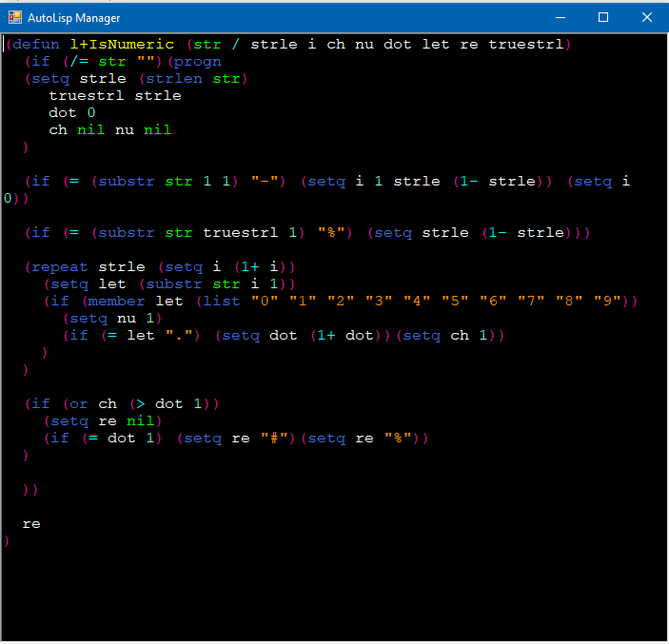Click the list keyword
The image size is (669, 644).
pyautogui.click(x=222, y=302)
